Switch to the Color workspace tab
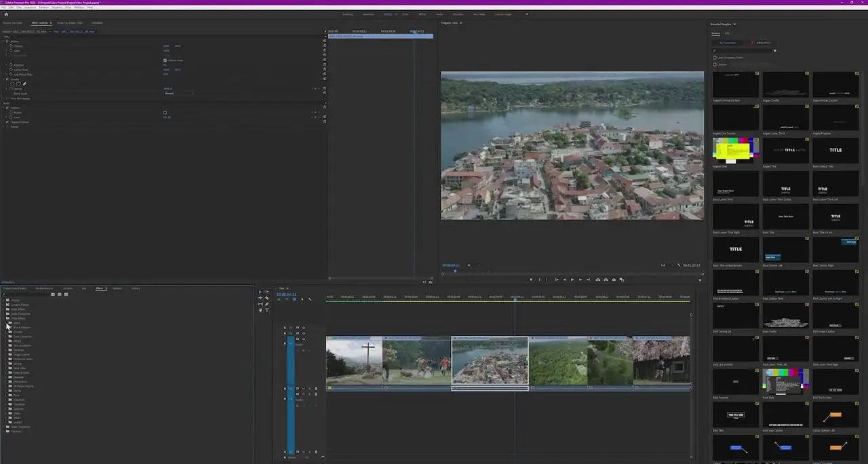The width and height of the screenshot is (868, 464). [406, 14]
